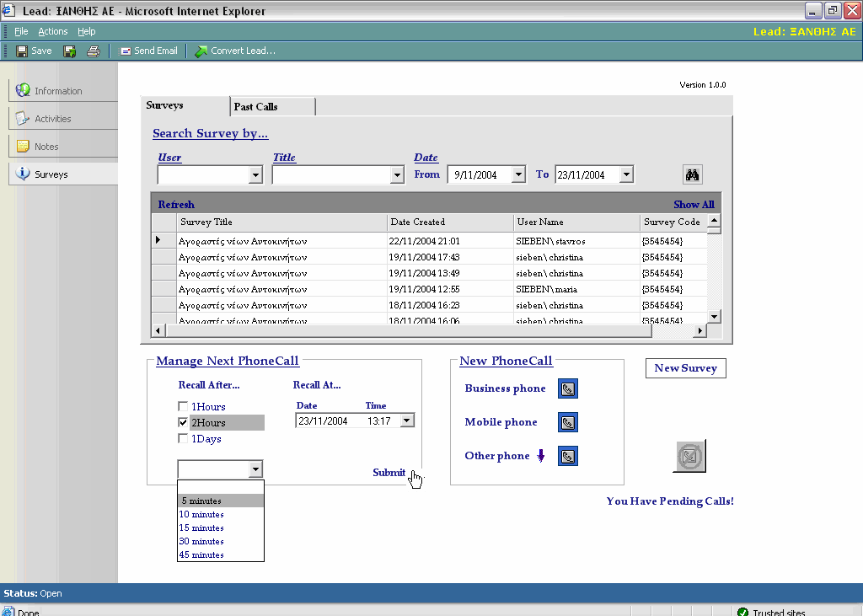Viewport: 863px width, 616px height.
Task: Open the From date picker dropdown
Action: (x=518, y=174)
